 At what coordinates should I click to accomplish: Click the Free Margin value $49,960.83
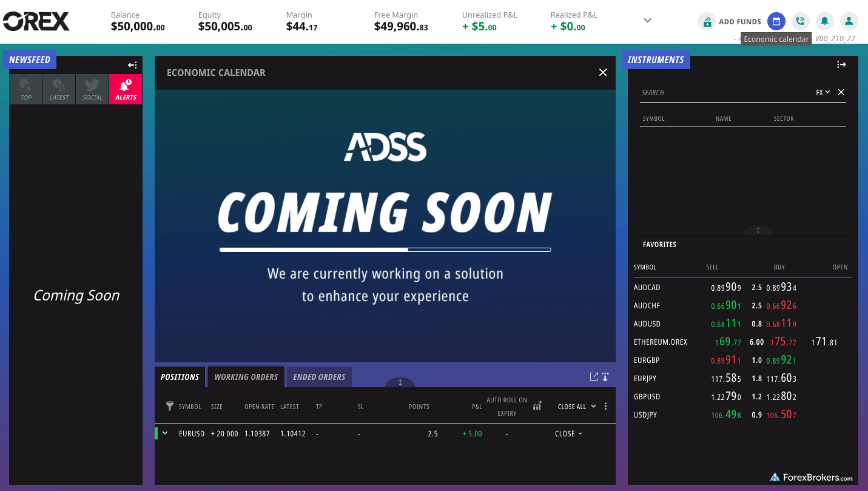(x=402, y=27)
